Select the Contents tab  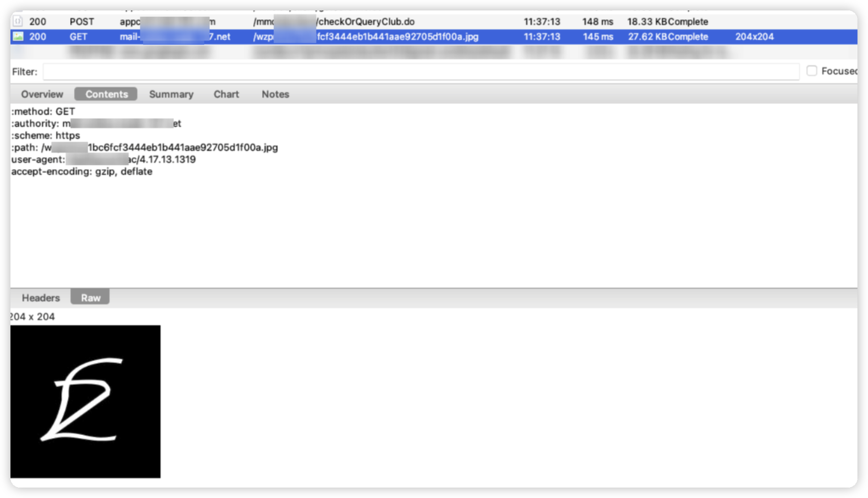(x=106, y=94)
